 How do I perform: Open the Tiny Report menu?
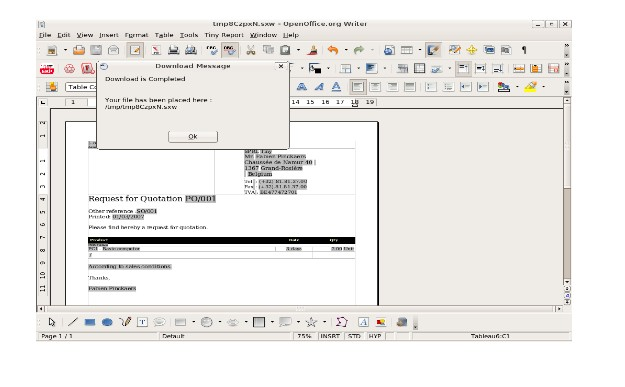(224, 35)
